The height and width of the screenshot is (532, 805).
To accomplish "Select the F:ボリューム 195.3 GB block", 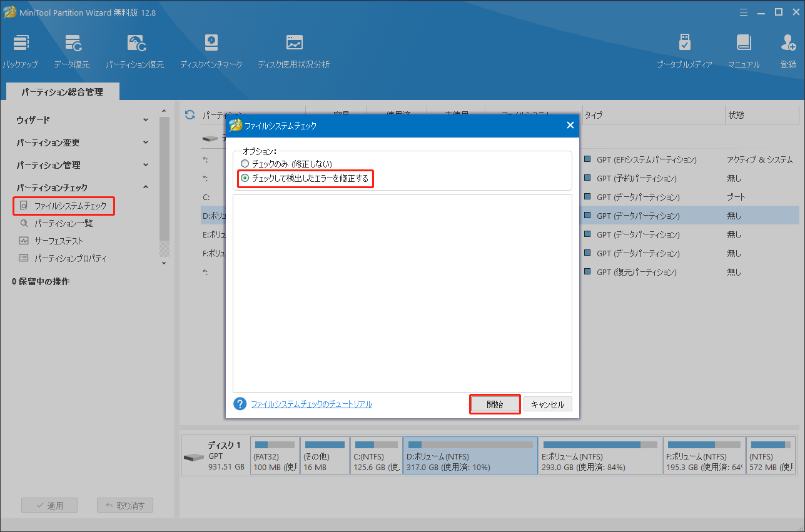I will point(704,456).
